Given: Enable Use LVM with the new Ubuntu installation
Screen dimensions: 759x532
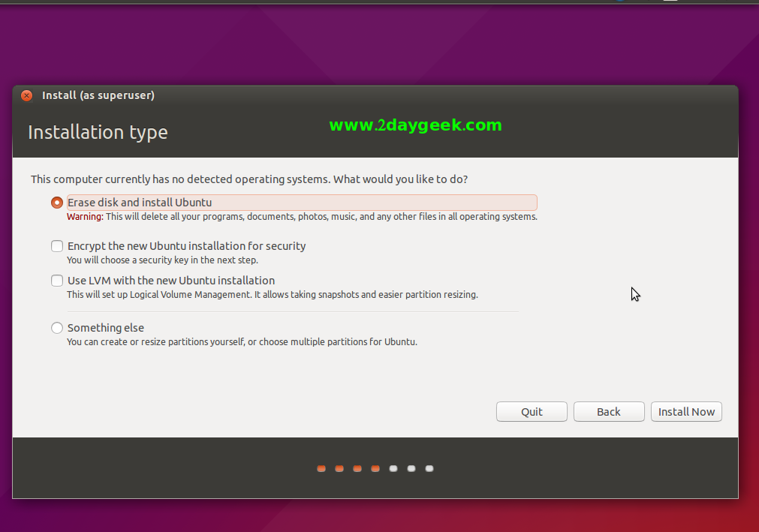Looking at the screenshot, I should [x=57, y=281].
